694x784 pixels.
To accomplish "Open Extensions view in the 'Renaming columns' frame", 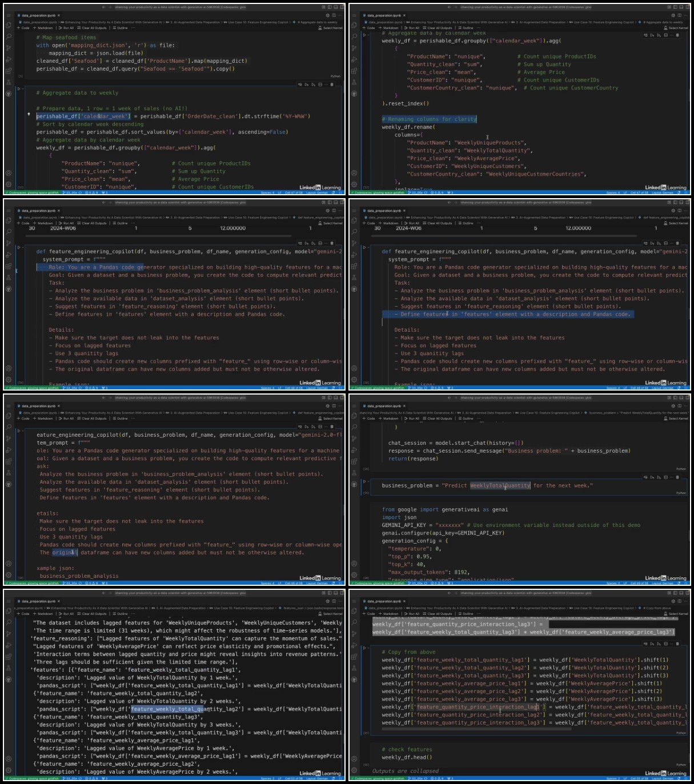I will (354, 71).
